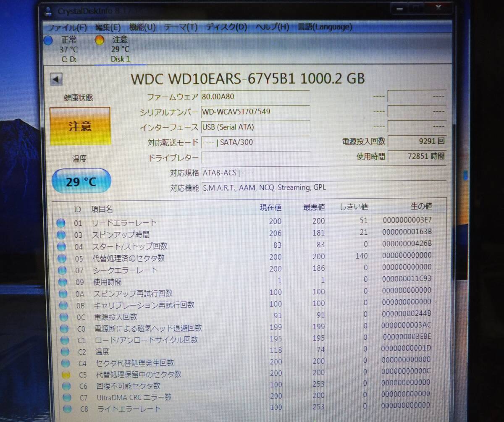
Task: Click the blue status circle for C: D:
Action: tap(48, 41)
